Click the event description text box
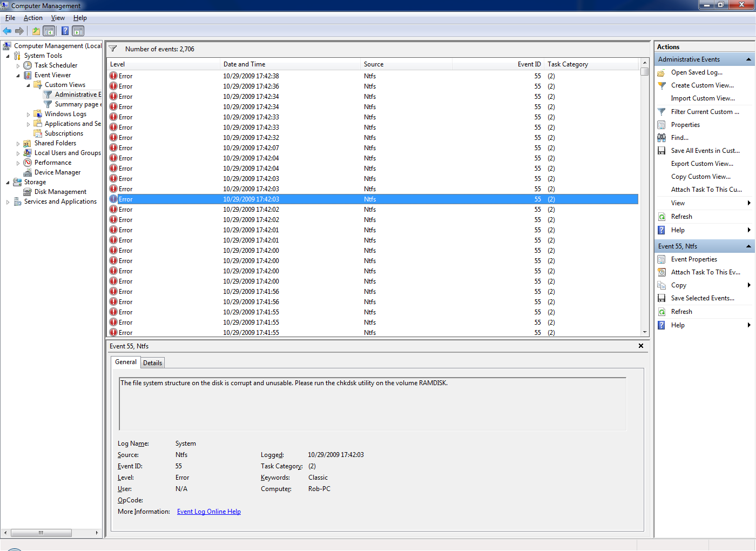This screenshot has width=756, height=551. 373,404
